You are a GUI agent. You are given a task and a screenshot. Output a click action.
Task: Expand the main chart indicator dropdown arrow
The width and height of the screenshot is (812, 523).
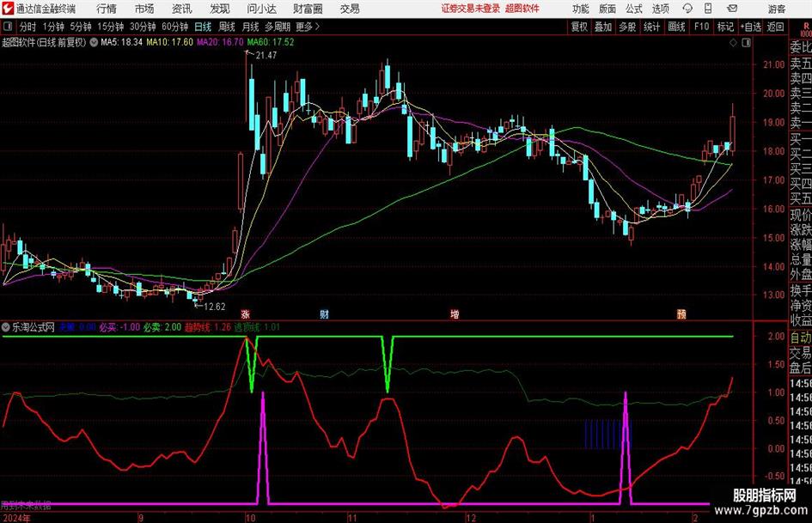coord(94,42)
